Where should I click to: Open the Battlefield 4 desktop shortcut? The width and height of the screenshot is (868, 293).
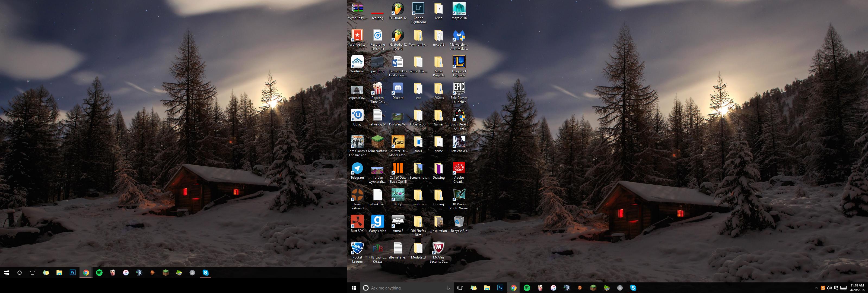pos(459,144)
